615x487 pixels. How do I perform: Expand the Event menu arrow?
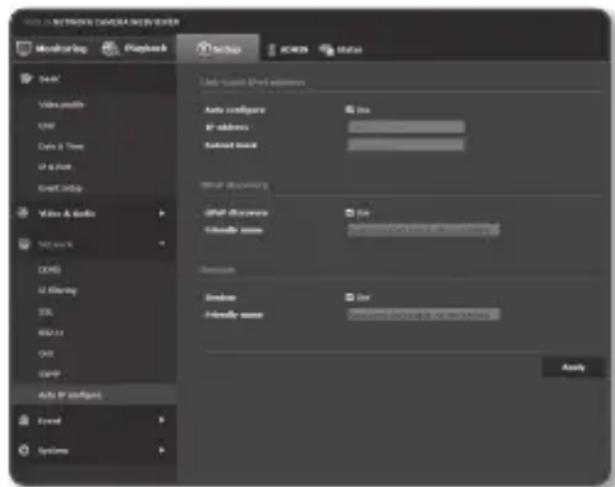(161, 420)
